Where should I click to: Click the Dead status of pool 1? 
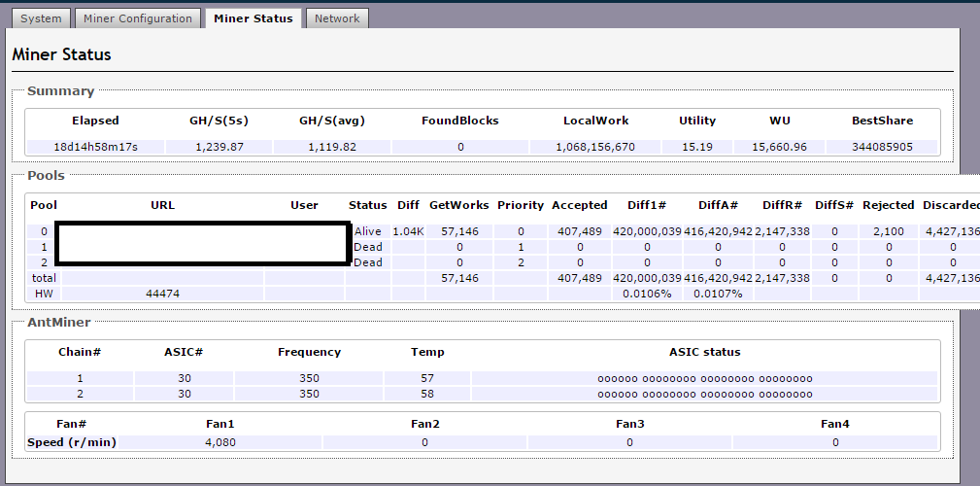coord(368,247)
